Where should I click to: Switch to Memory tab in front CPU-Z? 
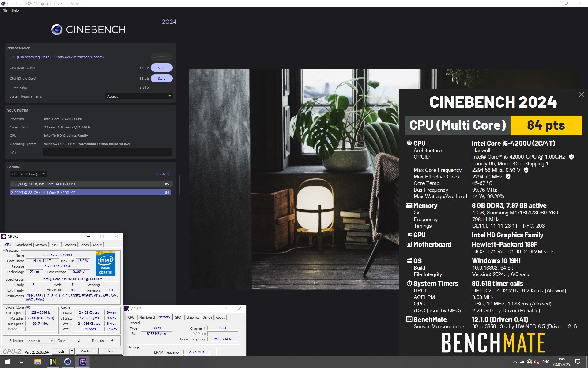pyautogui.click(x=41, y=245)
